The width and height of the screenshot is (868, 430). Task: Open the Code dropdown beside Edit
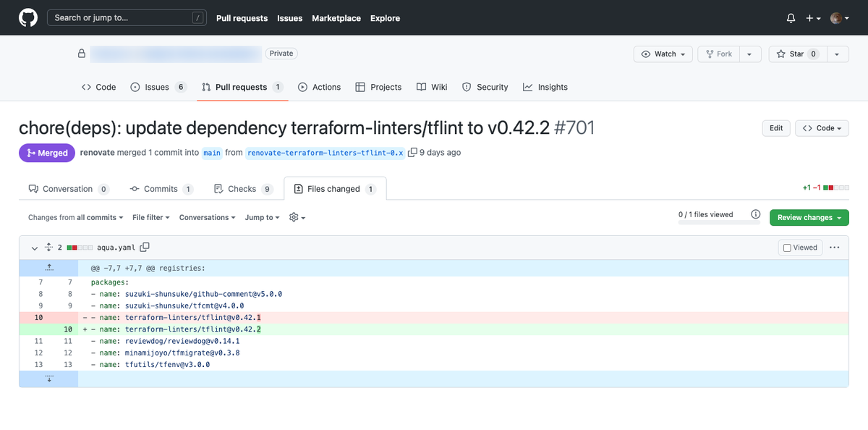pyautogui.click(x=822, y=128)
